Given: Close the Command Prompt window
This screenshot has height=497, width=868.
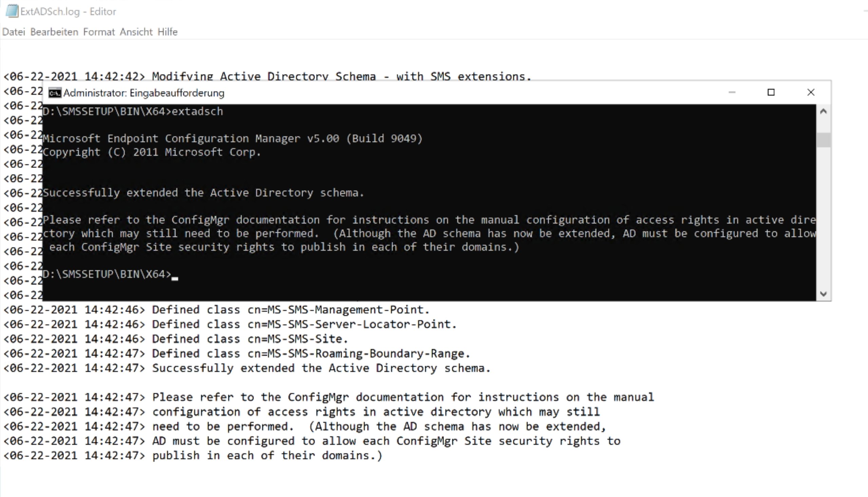Looking at the screenshot, I should click(x=811, y=92).
